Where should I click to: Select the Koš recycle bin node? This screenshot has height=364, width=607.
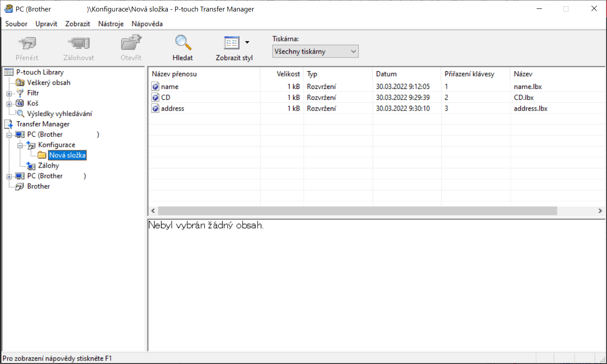[x=33, y=103]
